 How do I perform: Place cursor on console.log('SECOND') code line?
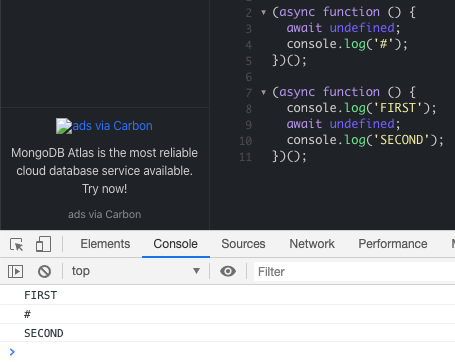365,140
